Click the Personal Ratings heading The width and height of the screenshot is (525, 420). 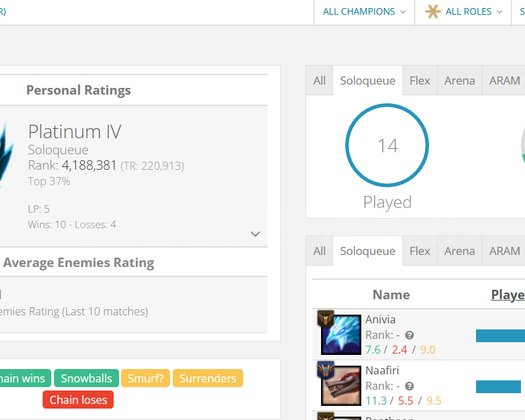[78, 90]
